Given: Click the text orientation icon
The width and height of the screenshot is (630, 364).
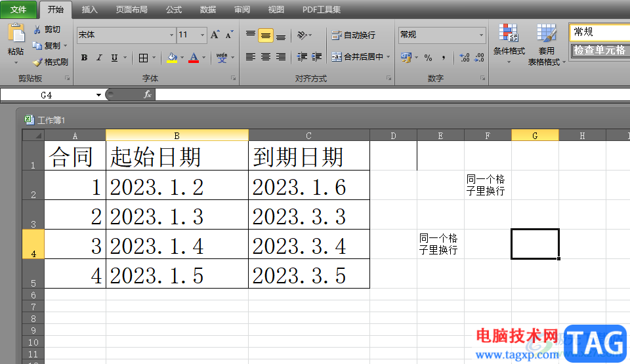Looking at the screenshot, I should click(302, 35).
